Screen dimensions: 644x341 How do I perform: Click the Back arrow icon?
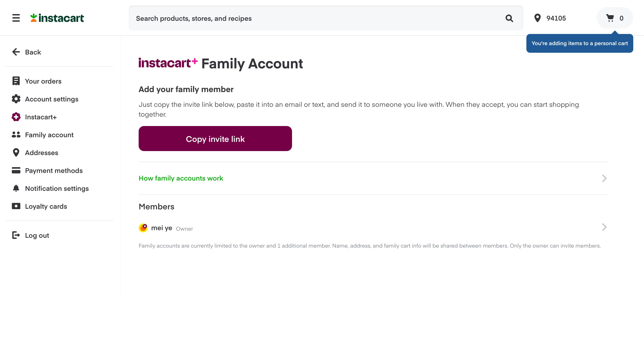16,52
